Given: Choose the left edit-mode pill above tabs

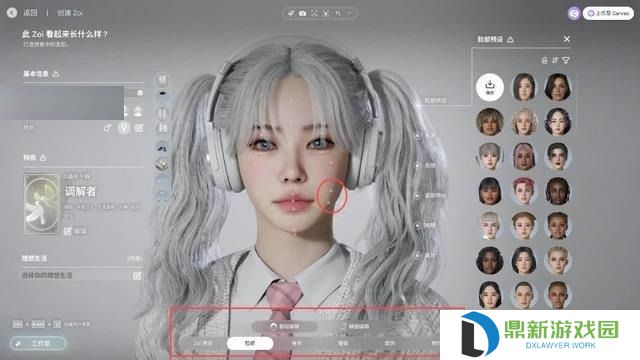Looking at the screenshot, I should 284,326.
